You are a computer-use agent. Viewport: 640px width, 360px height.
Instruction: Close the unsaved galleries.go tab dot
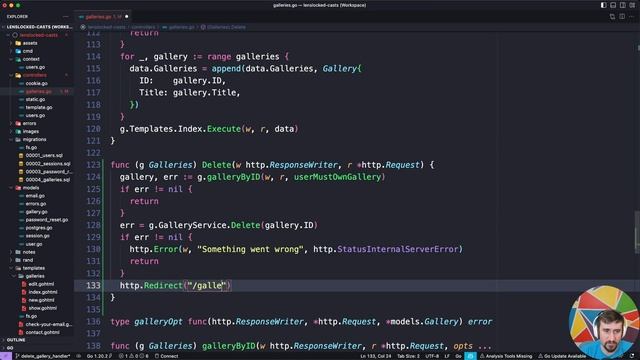(x=127, y=17)
